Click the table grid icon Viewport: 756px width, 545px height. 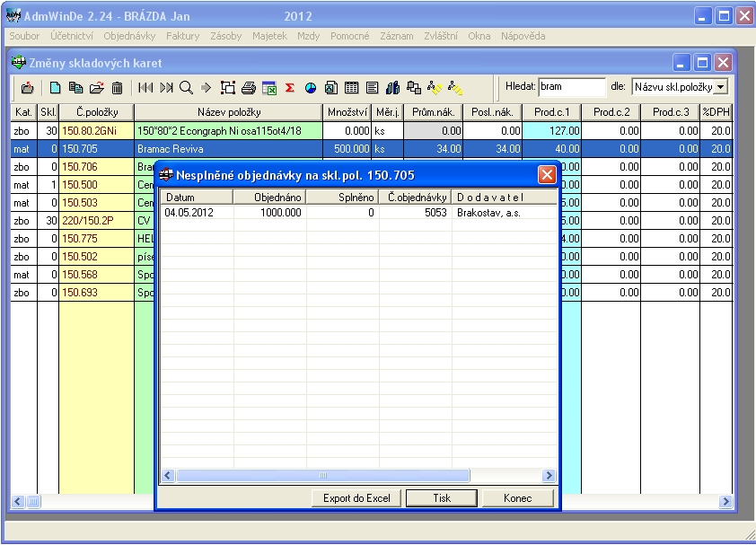point(351,88)
